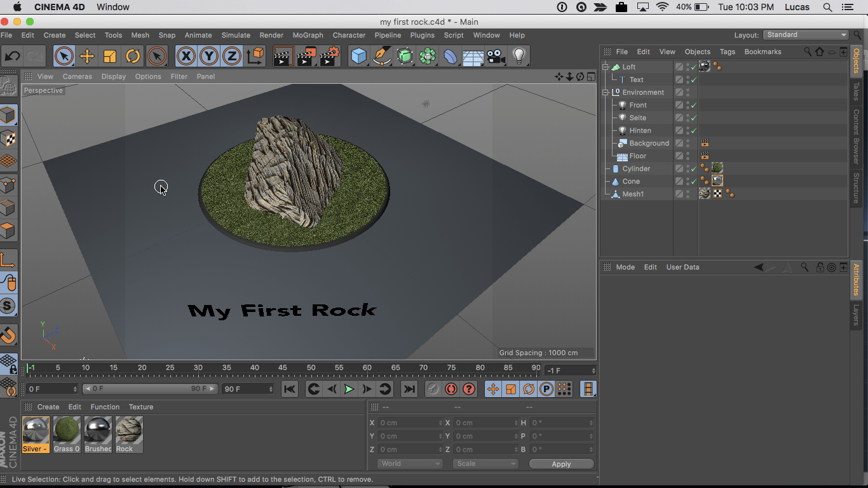
Task: Toggle the X axis lock
Action: [x=186, y=57]
